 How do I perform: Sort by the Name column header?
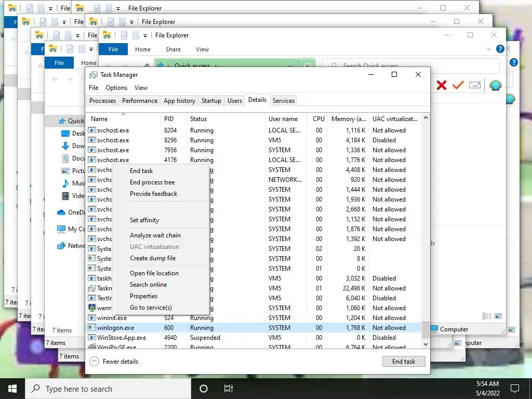pyautogui.click(x=123, y=119)
